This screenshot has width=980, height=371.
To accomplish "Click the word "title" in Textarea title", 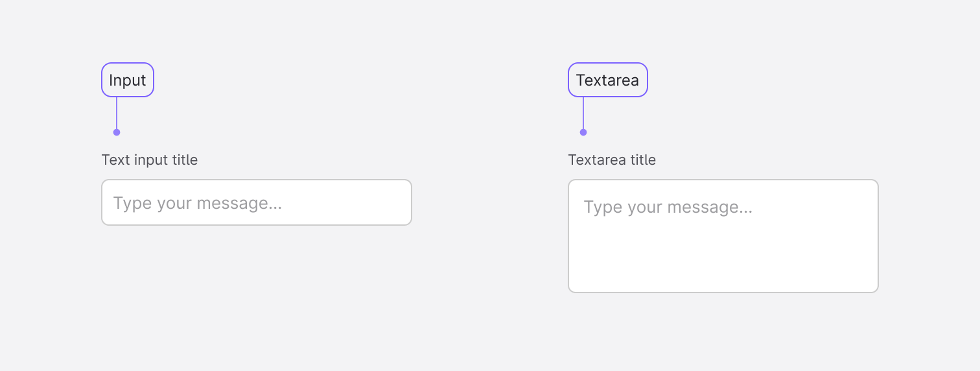I will [642, 160].
